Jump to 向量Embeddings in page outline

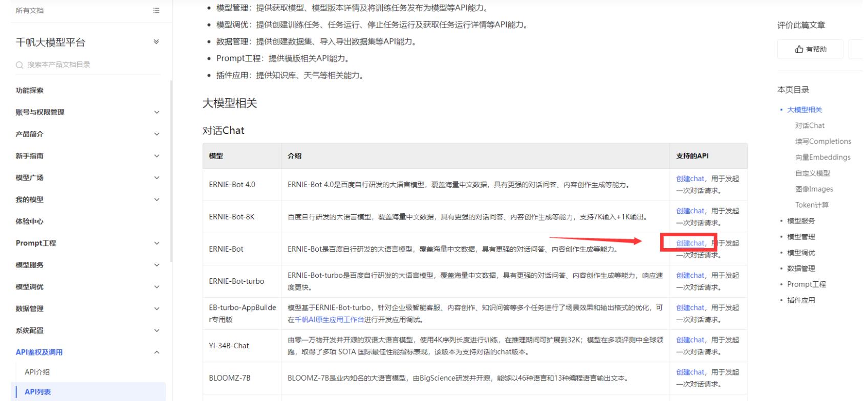pyautogui.click(x=822, y=158)
